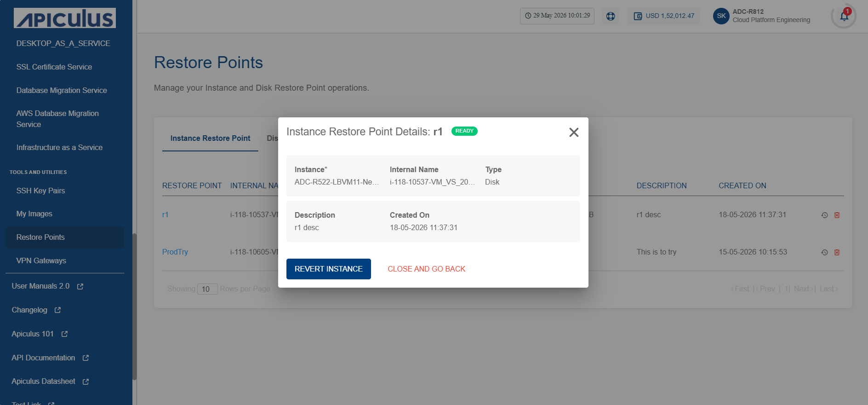Open User Manuals 2.0 link
Image resolution: width=868 pixels, height=405 pixels.
40,286
